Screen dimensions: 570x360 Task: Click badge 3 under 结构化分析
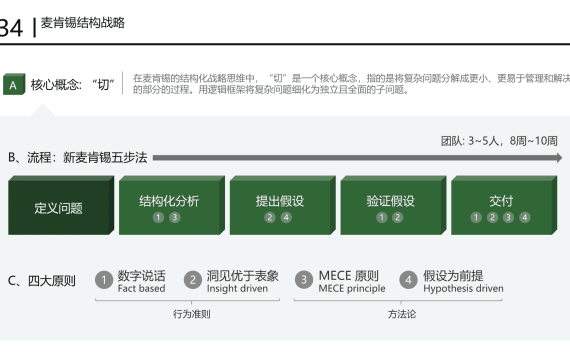(175, 217)
